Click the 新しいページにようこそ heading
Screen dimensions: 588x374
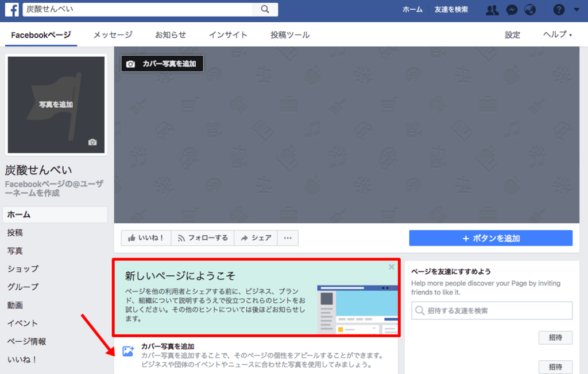[x=180, y=276]
